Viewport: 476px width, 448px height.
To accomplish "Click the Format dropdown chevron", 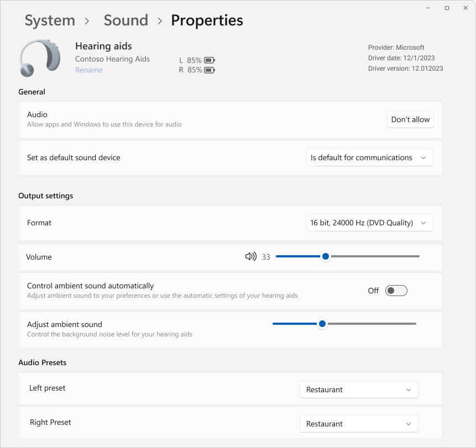I will pos(424,223).
